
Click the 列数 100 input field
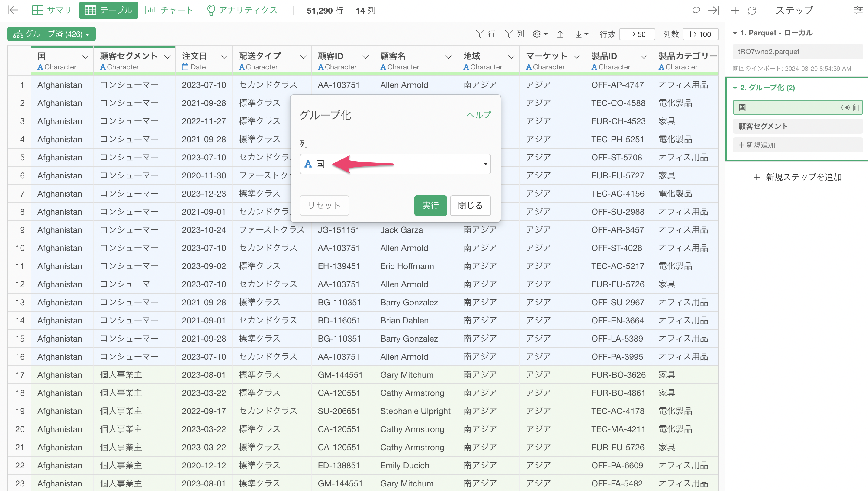click(700, 34)
